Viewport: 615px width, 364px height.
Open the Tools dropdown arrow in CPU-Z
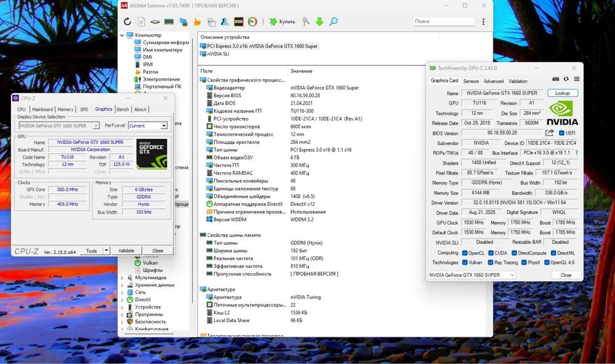pos(107,250)
